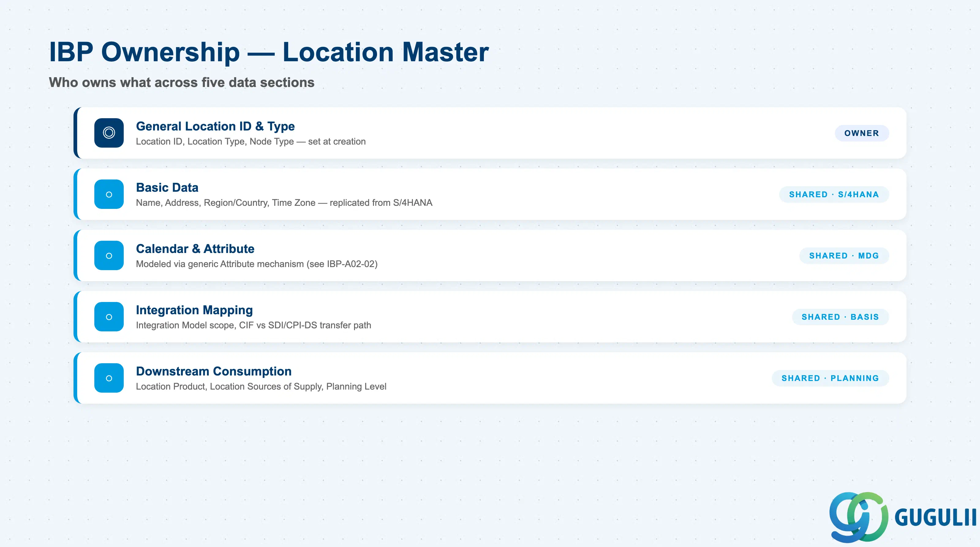Image resolution: width=980 pixels, height=547 pixels.
Task: Click the Integration Mapping row icon
Action: [109, 316]
